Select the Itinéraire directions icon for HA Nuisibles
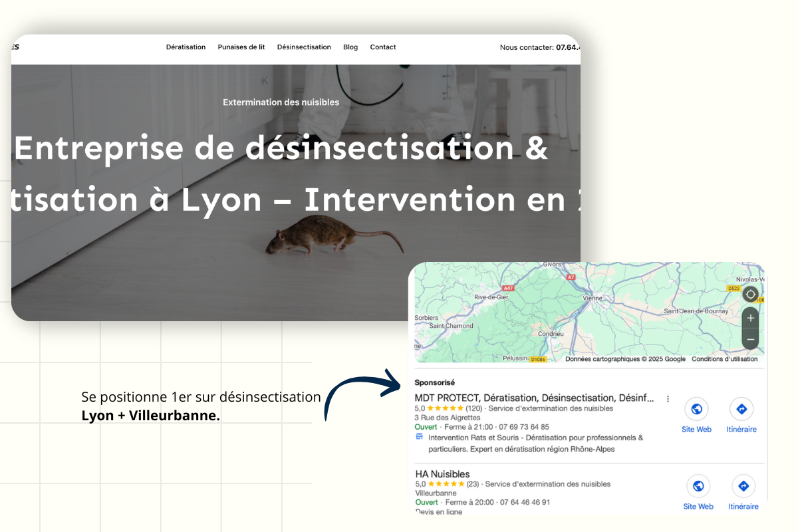This screenshot has height=532, width=798. click(743, 486)
